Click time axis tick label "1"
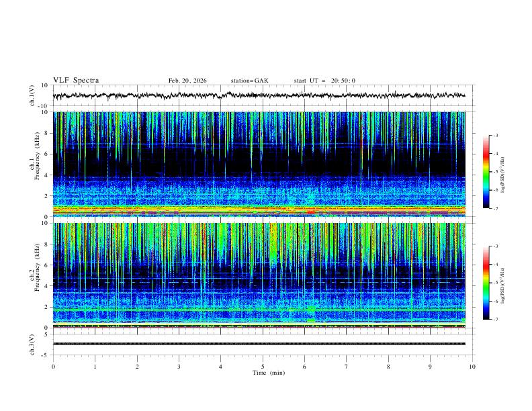The height and width of the screenshot is (411, 532). [95, 367]
